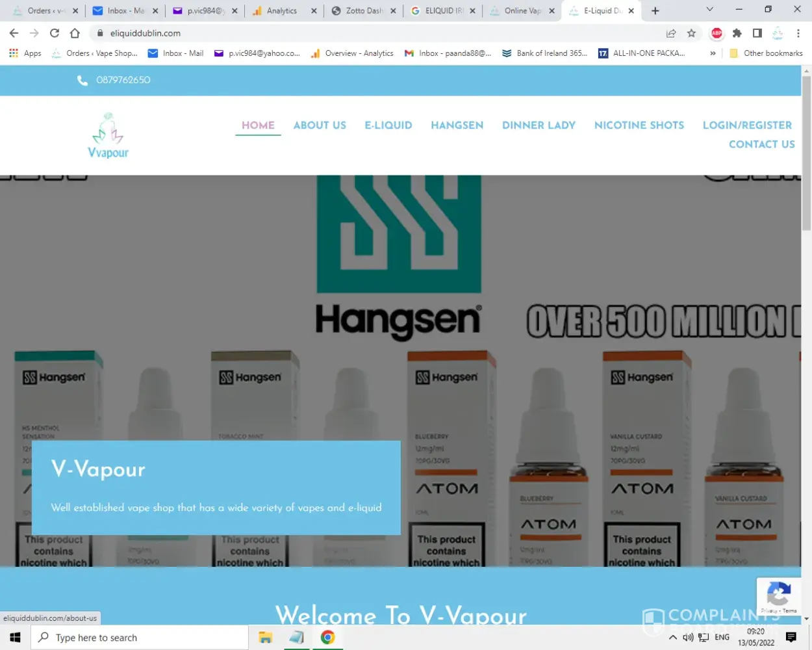The width and height of the screenshot is (812, 650).
Task: Expand the tab search chevron
Action: 709,10
